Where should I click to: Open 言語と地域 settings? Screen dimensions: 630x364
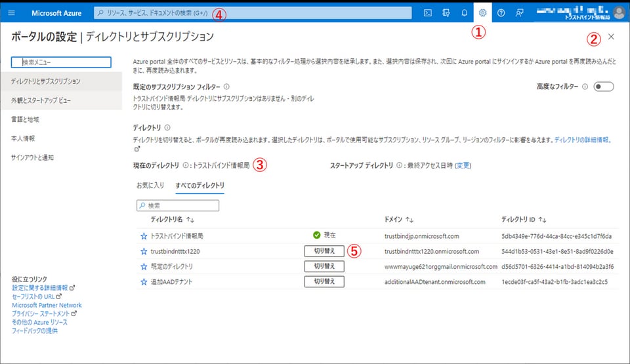click(25, 119)
